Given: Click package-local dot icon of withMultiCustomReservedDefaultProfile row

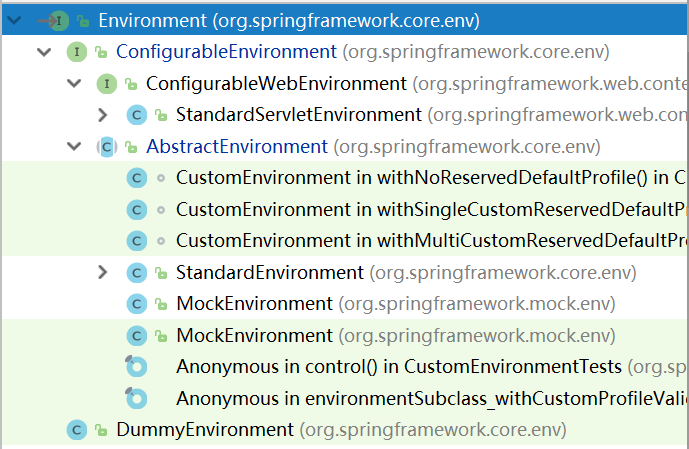Looking at the screenshot, I should pyautogui.click(x=161, y=241).
